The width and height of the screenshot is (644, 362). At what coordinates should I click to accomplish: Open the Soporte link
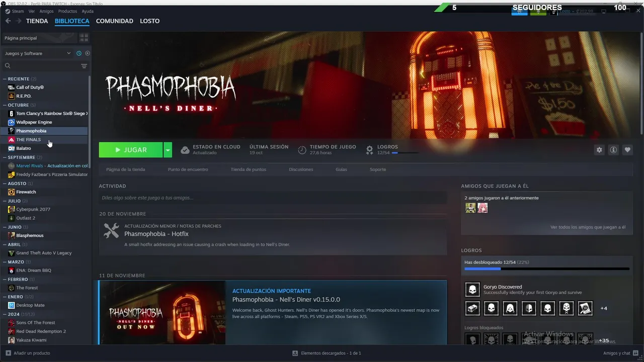click(x=378, y=169)
